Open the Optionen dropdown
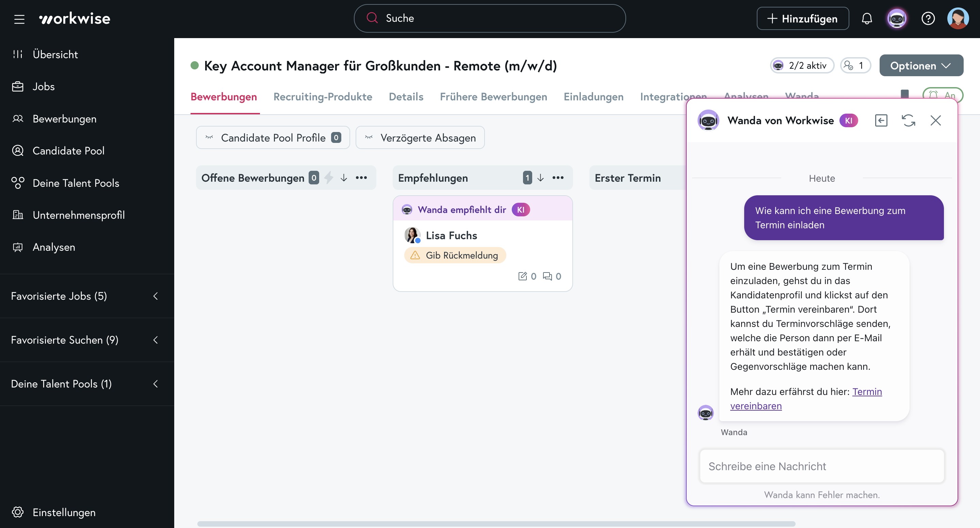980x528 pixels. pos(921,65)
